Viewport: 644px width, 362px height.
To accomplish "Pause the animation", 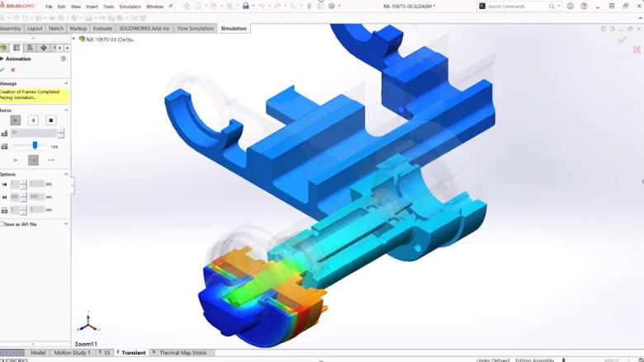I will click(x=33, y=120).
